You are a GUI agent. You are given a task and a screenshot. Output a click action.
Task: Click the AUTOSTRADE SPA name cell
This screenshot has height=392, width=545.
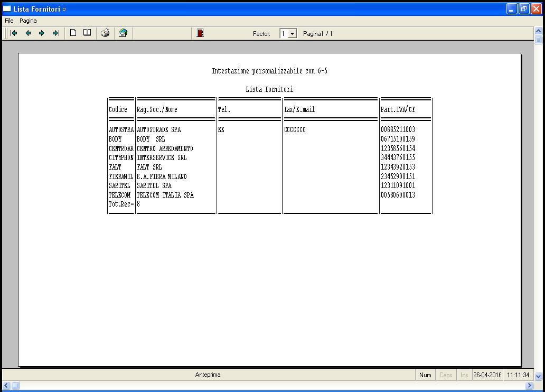pyautogui.click(x=158, y=129)
